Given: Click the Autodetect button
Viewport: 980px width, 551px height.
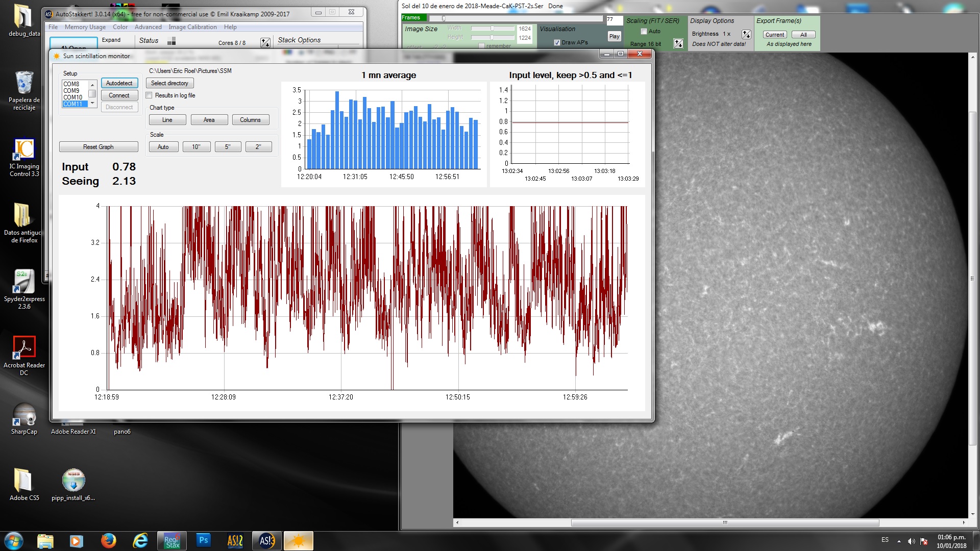Looking at the screenshot, I should [119, 83].
